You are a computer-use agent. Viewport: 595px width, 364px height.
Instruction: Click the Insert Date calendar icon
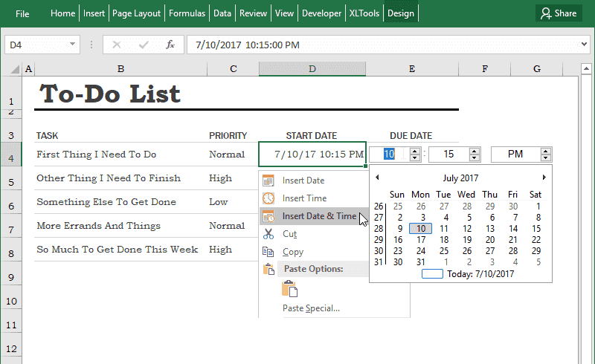pos(268,181)
